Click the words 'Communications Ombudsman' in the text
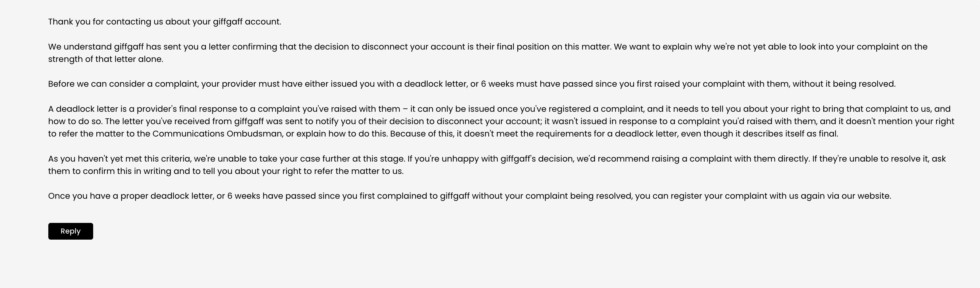 point(217,134)
